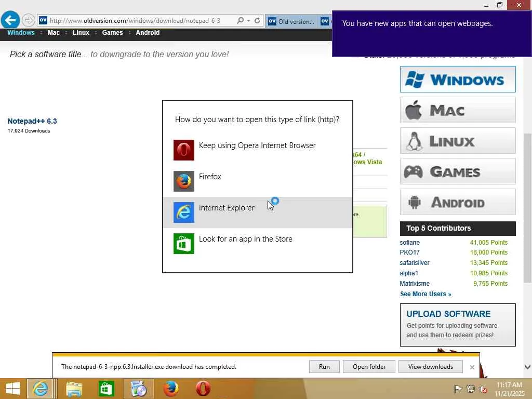
Task: Click the Internet Explorer taskbar icon
Action: click(x=40, y=389)
